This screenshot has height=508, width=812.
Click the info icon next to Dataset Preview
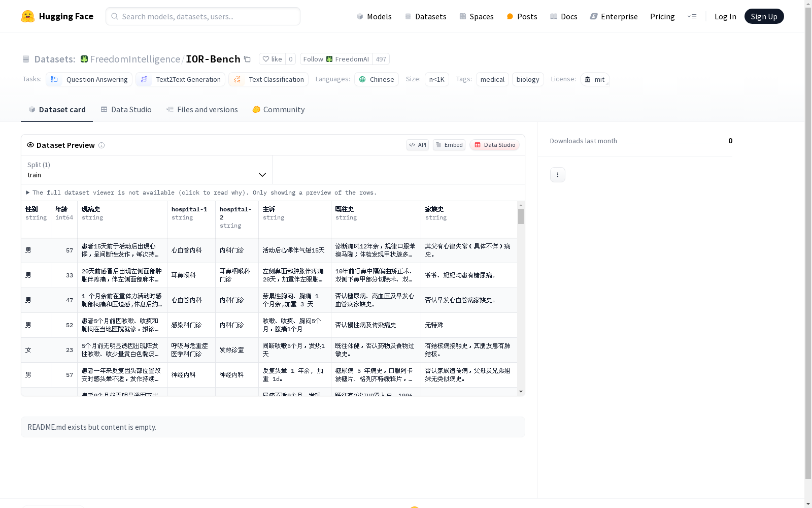101,145
